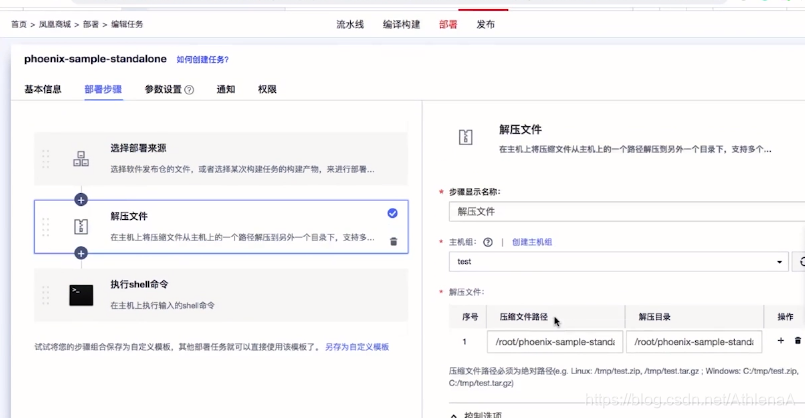Open the 通知 tab
805x418 pixels.
pyautogui.click(x=226, y=89)
